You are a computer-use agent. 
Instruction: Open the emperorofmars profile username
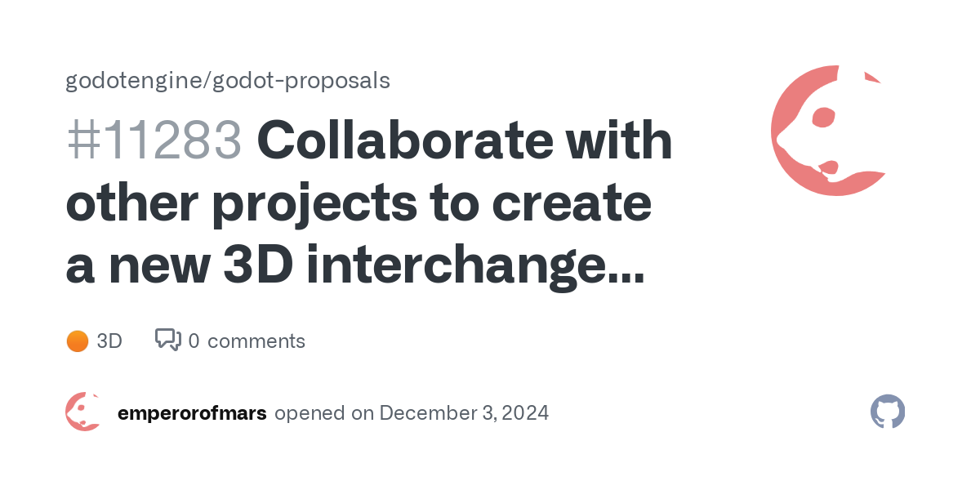tap(192, 413)
